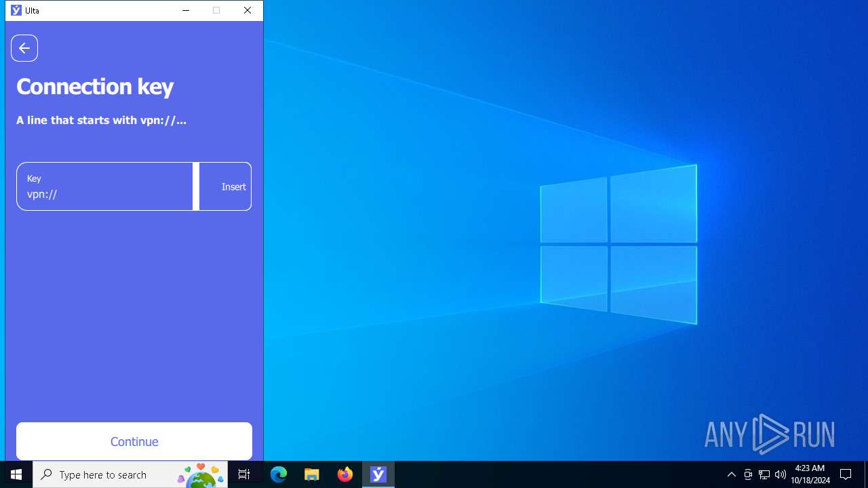Image resolution: width=868 pixels, height=488 pixels.
Task: Launch Microsoft Edge from taskbar
Action: [x=279, y=474]
